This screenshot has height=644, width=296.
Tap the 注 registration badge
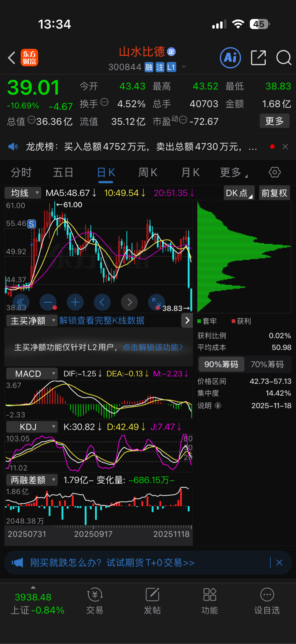(x=160, y=67)
